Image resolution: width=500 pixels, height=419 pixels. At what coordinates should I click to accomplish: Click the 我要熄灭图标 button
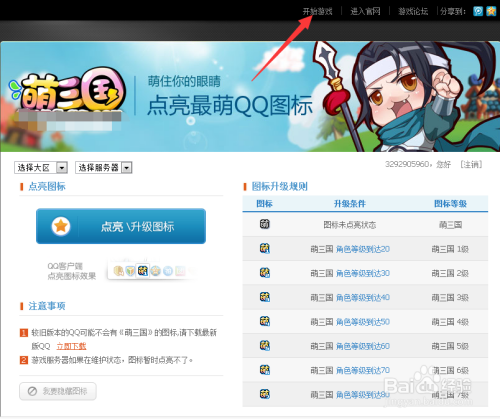pyautogui.click(x=58, y=391)
